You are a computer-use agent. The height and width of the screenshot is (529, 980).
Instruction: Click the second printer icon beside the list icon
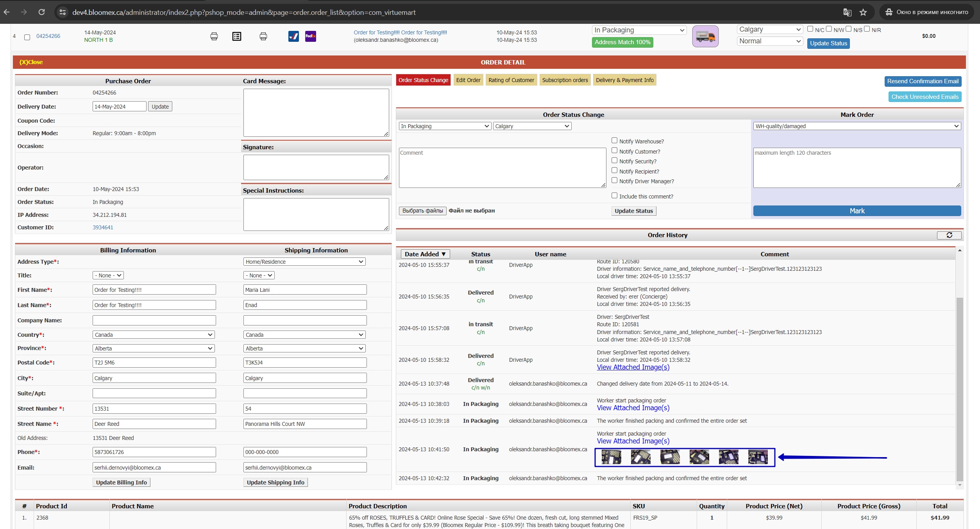(x=263, y=36)
